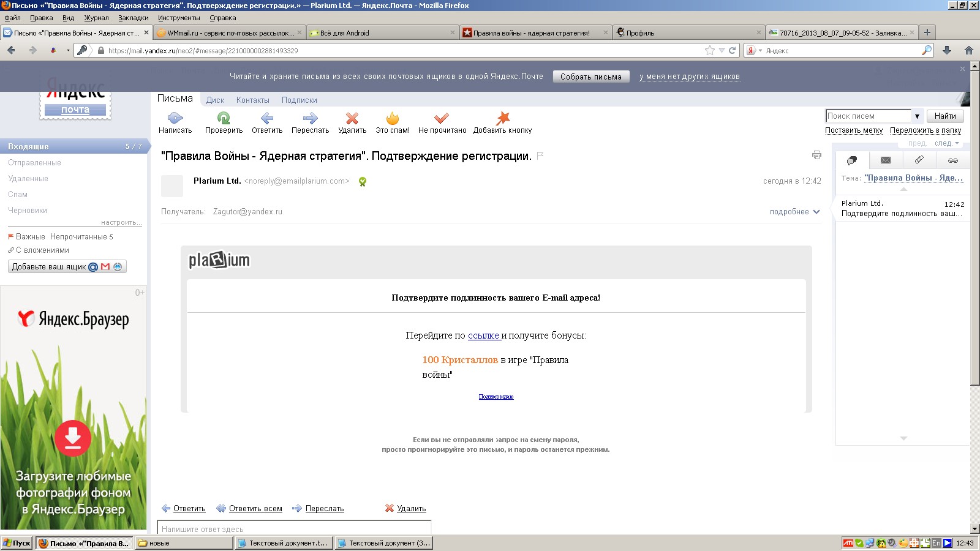Click the Добавить кнопку star icon
Screen dimensions: 980x551
click(x=503, y=118)
